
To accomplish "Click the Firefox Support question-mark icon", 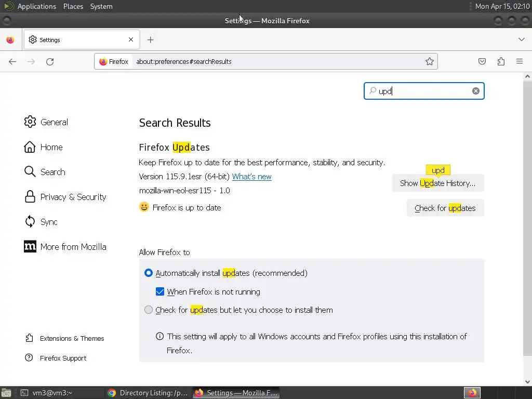I will click(29, 357).
